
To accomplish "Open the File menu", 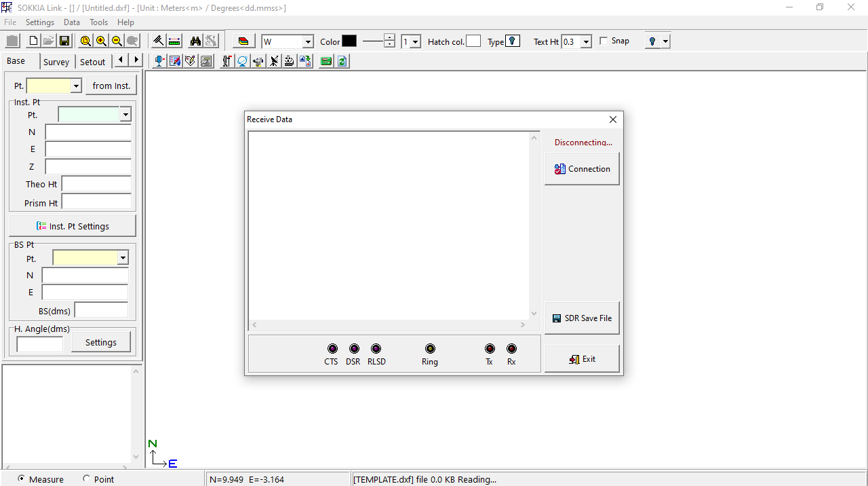I will (x=10, y=22).
